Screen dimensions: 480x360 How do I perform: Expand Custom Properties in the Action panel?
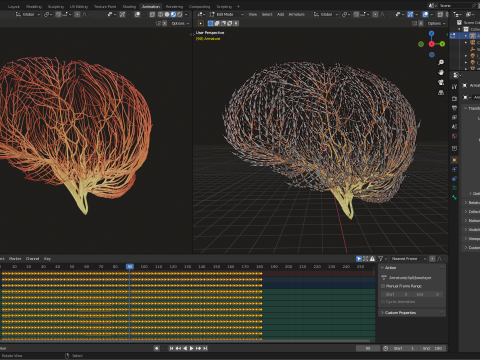click(413, 312)
